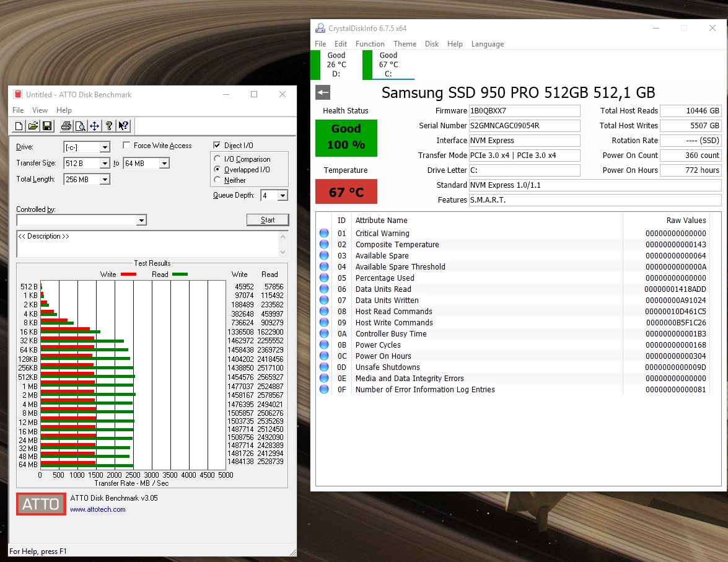Open the Function menu in CrystalDiskInfo
This screenshot has width=728, height=562.
point(370,43)
